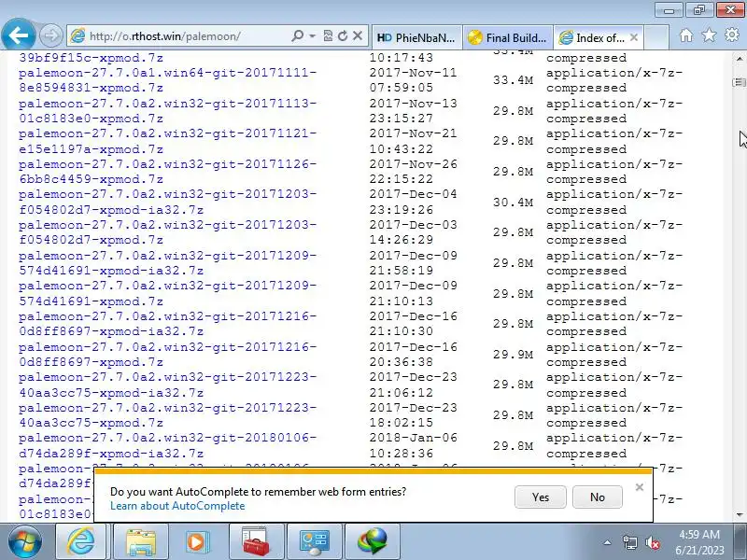
Task: Open palemoon 20180106 d74da289f-xpmod-ia32 link
Action: click(x=168, y=446)
